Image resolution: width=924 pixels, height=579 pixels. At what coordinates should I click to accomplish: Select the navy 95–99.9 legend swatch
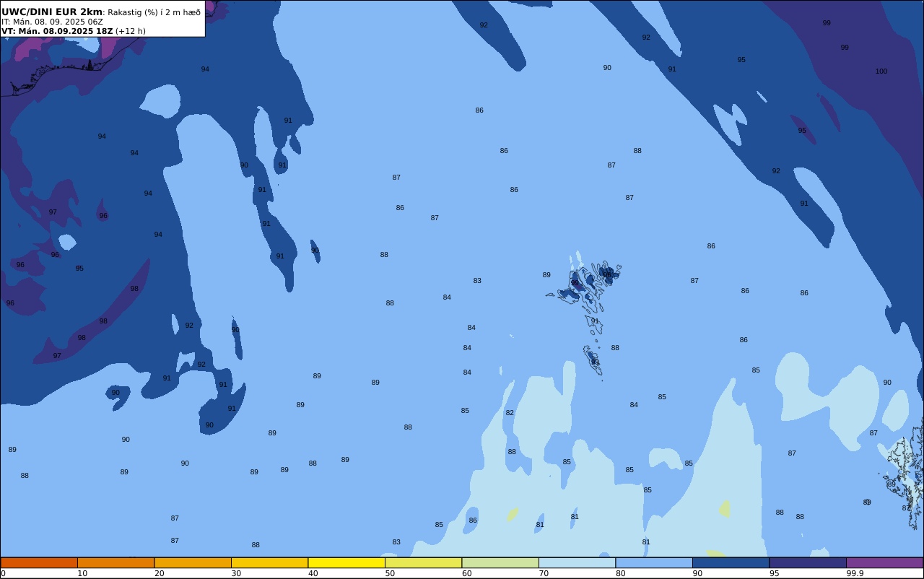(808, 562)
